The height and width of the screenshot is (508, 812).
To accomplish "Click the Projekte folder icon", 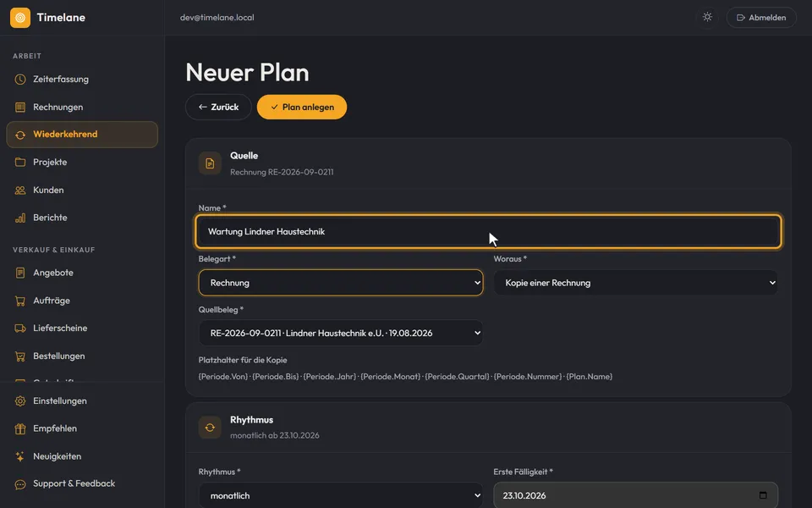I will pyautogui.click(x=20, y=163).
